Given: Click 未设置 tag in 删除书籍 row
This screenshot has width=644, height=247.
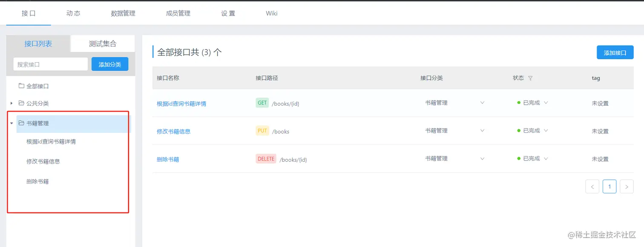Looking at the screenshot, I should click(x=600, y=159).
